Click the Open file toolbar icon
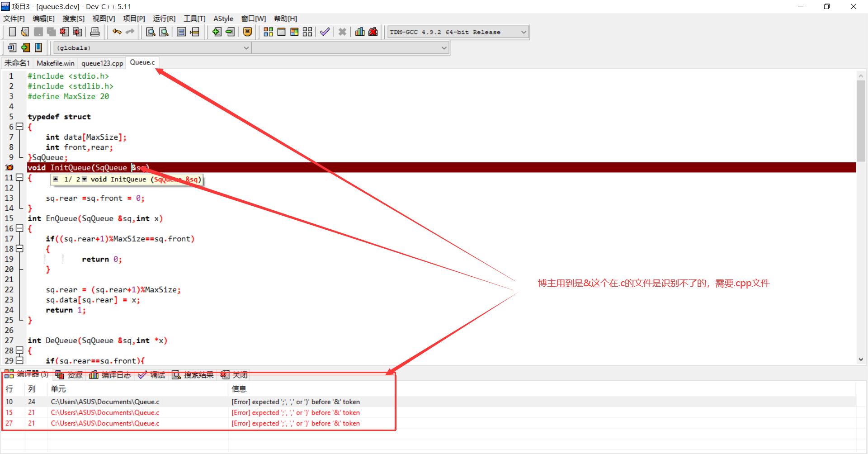 click(x=25, y=32)
